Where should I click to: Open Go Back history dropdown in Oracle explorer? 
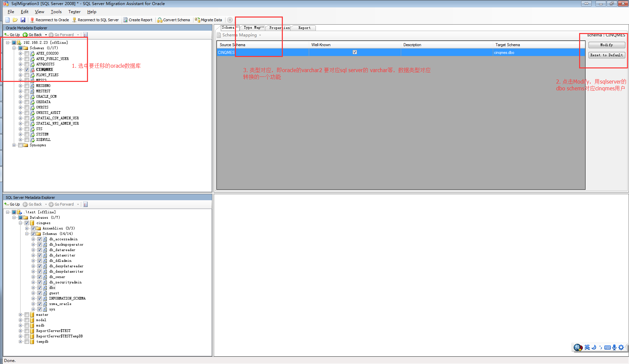(x=46, y=35)
